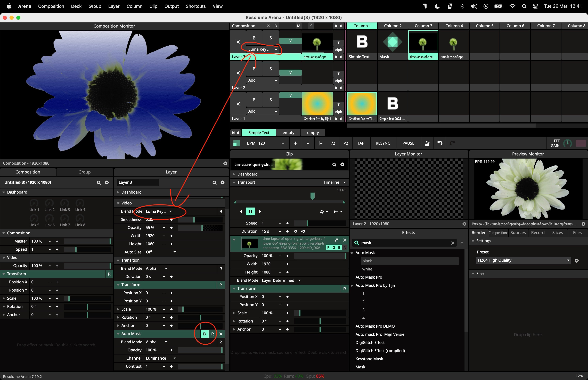This screenshot has height=380, width=588.
Task: Open the gear icon beside H264 preset
Action: (577, 261)
